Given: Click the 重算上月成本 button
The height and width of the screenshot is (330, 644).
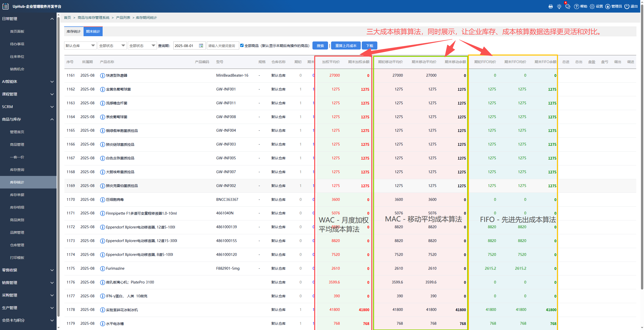Looking at the screenshot, I should coord(346,46).
